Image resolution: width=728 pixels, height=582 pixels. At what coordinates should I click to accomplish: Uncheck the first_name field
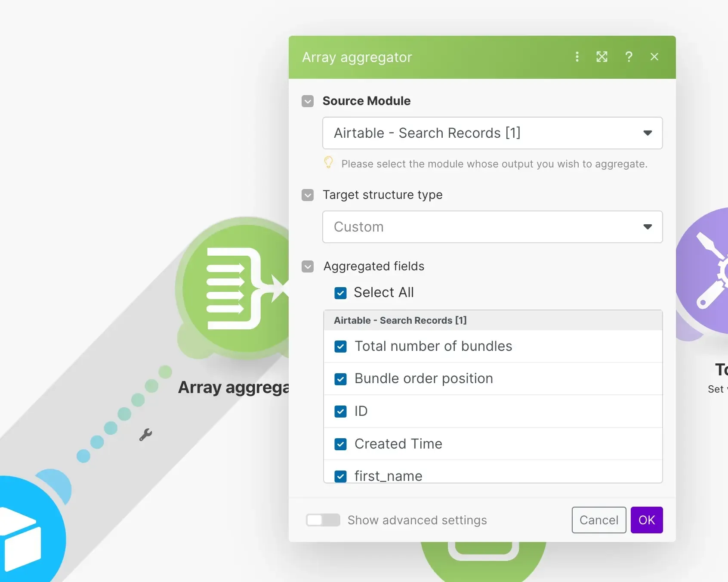340,476
